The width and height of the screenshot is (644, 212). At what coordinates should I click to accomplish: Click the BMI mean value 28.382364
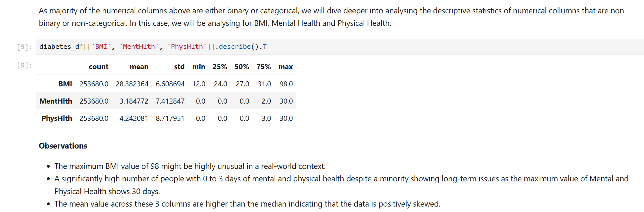132,84
